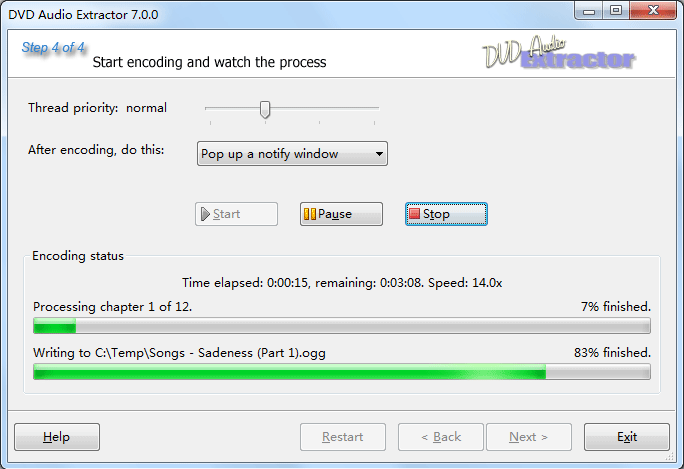This screenshot has width=684, height=469.
Task: Close the window with the red X
Action: click(x=653, y=10)
